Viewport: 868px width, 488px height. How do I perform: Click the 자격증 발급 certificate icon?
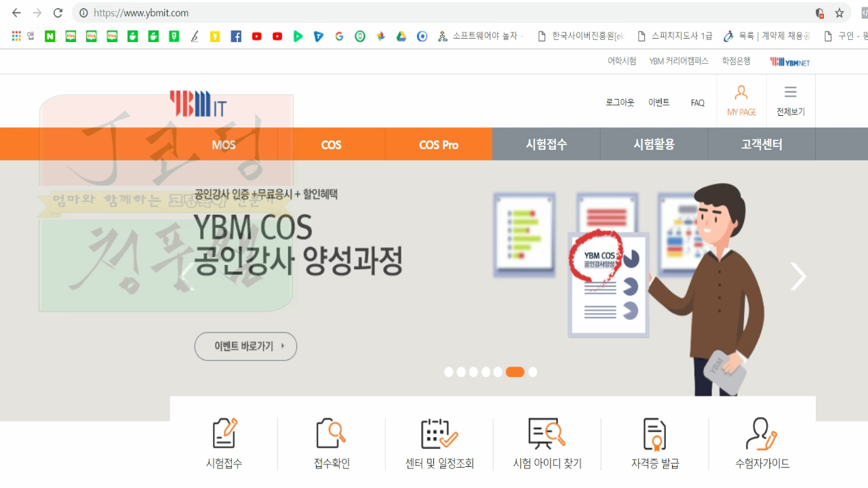click(x=654, y=444)
